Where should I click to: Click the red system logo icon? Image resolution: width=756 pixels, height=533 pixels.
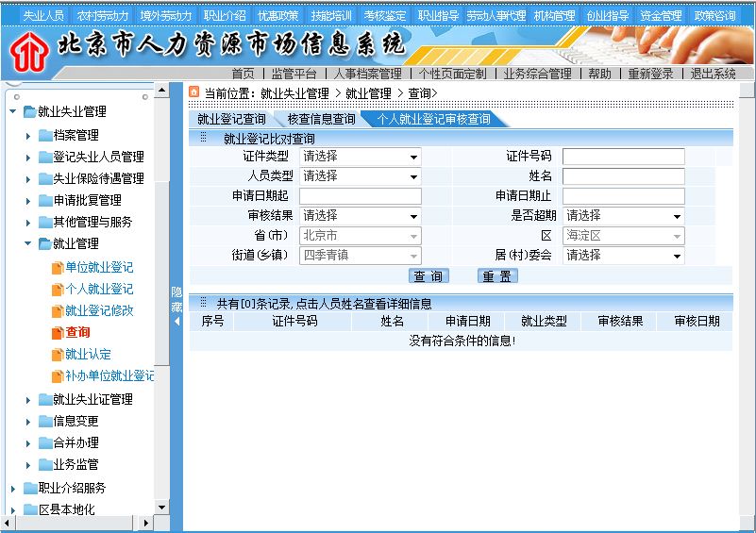coord(29,52)
